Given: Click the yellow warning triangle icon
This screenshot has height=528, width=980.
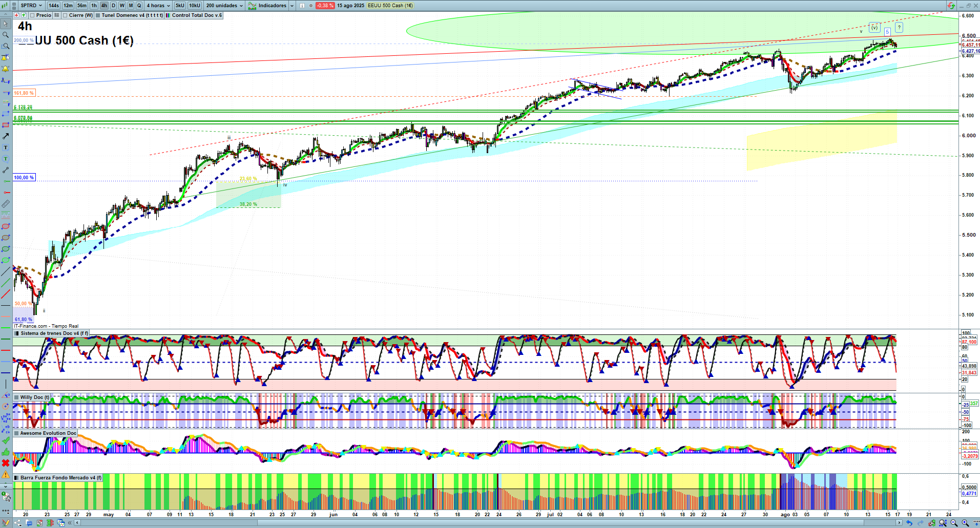Looking at the screenshot, I should [6, 474].
